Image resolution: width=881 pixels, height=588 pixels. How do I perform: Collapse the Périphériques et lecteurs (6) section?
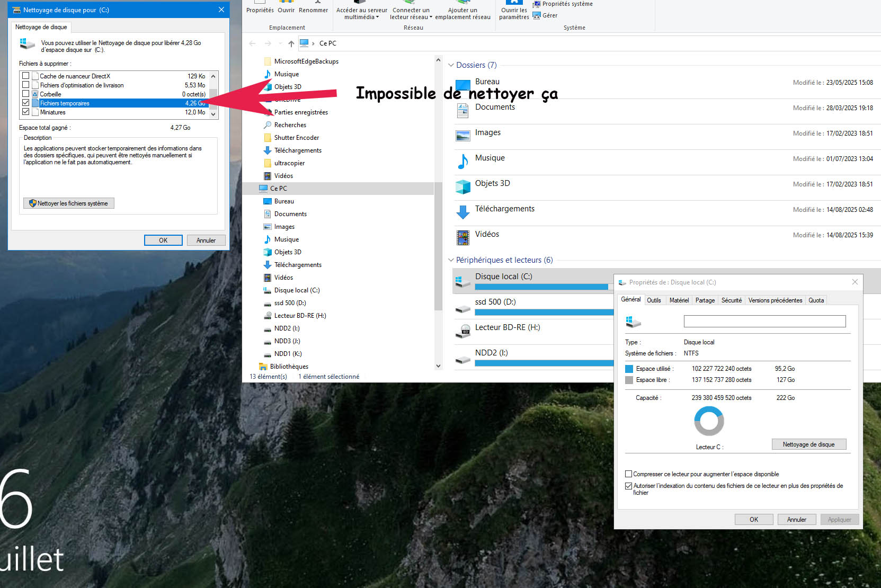click(x=451, y=260)
